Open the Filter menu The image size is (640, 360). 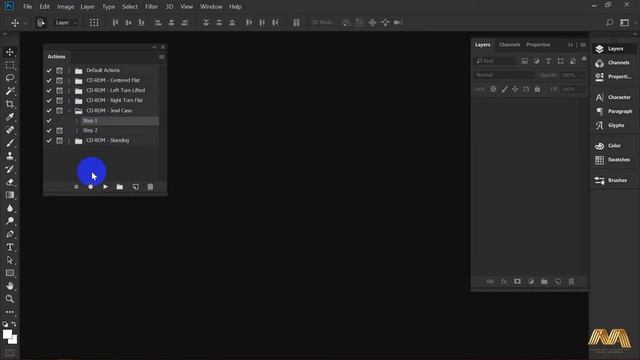click(151, 7)
